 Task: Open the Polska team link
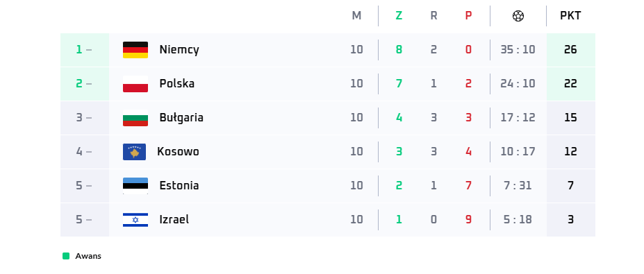click(177, 84)
